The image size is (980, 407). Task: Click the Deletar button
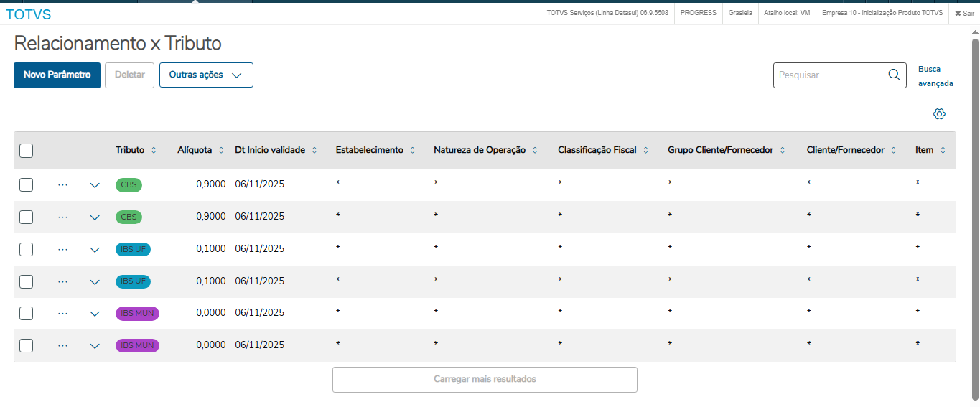[129, 75]
